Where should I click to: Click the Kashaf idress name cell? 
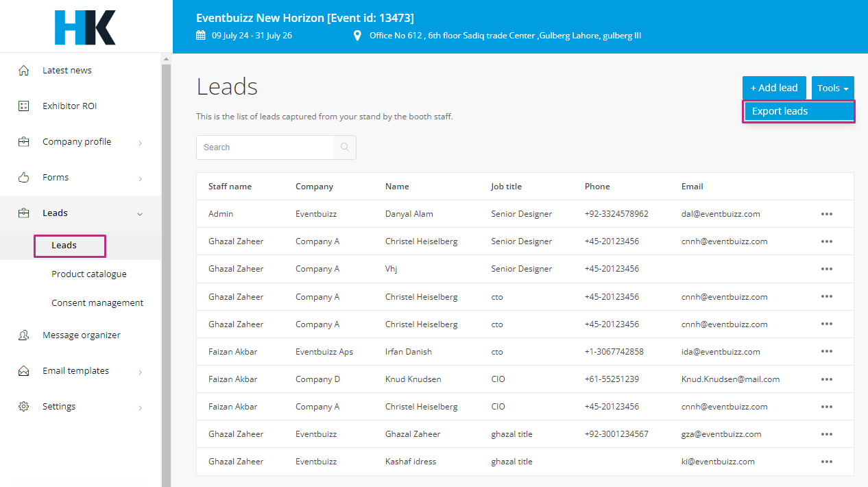pyautogui.click(x=411, y=462)
